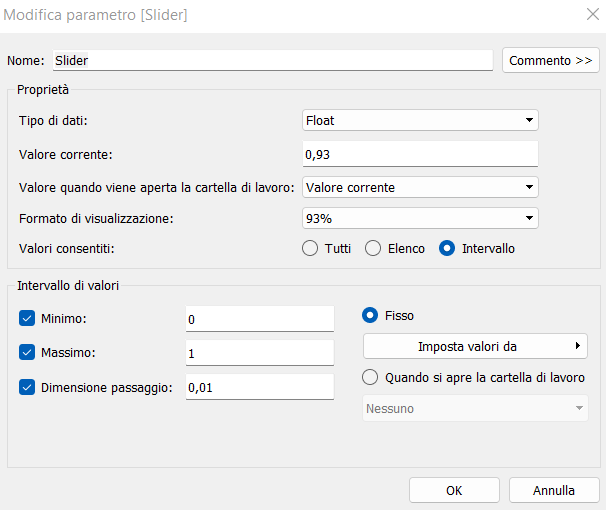
Task: Click the Minimo value field
Action: (259, 318)
